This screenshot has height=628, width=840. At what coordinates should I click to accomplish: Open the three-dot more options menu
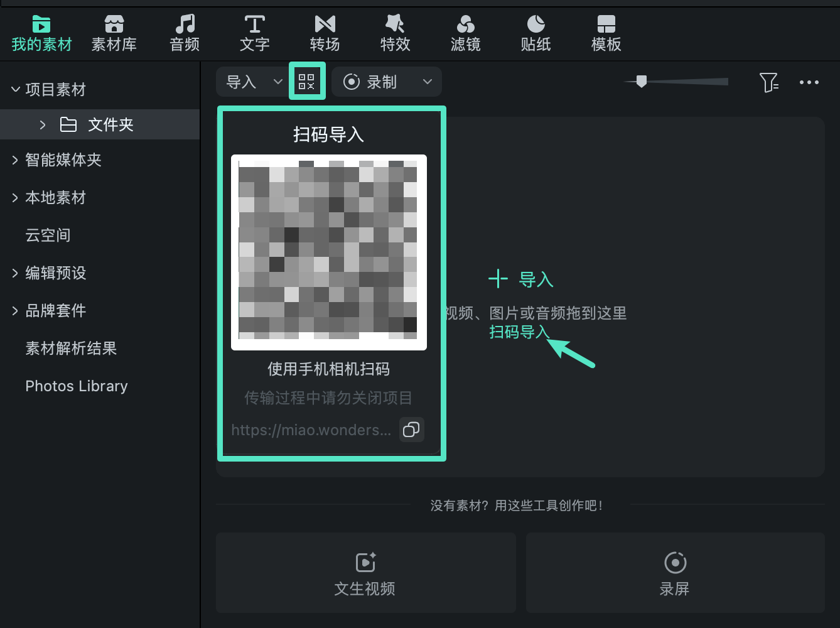[809, 82]
